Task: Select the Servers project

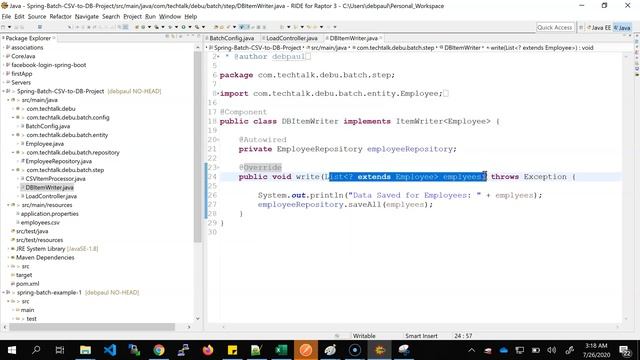Action: (x=21, y=82)
